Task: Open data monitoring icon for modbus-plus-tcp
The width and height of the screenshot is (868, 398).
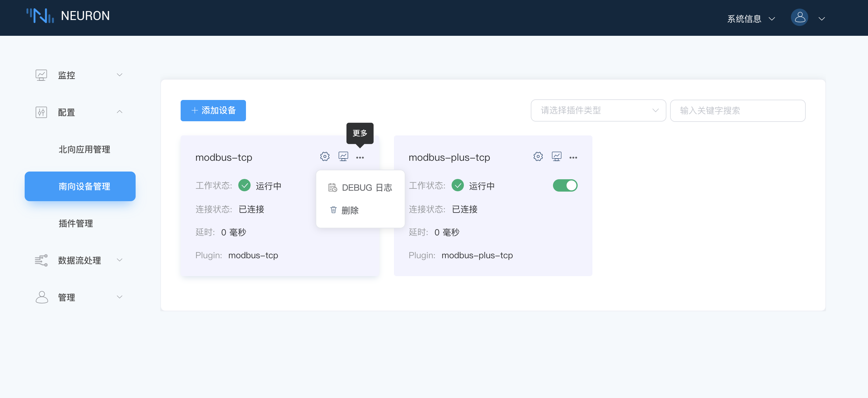Action: (x=556, y=157)
